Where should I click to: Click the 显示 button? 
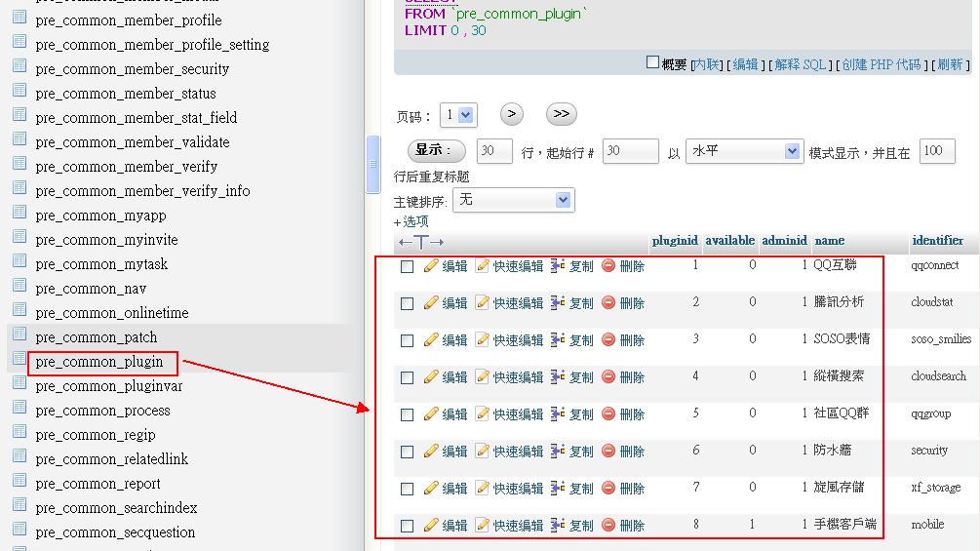click(x=435, y=151)
